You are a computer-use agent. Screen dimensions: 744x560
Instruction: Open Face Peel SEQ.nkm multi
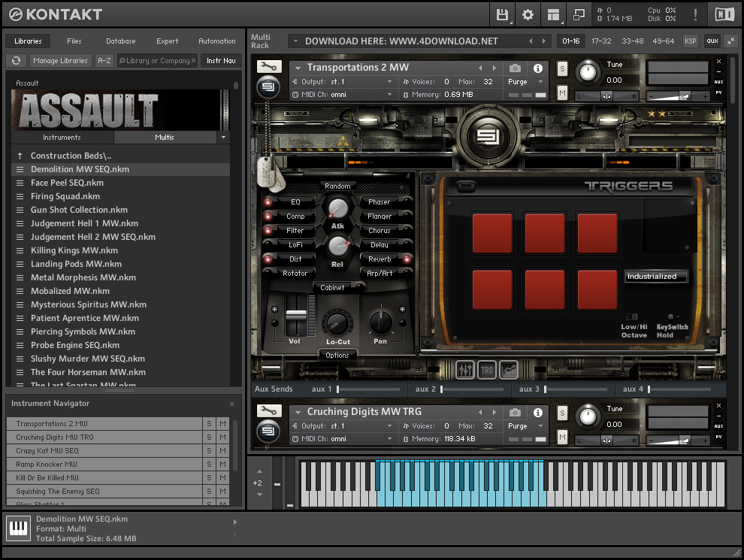[x=120, y=183]
